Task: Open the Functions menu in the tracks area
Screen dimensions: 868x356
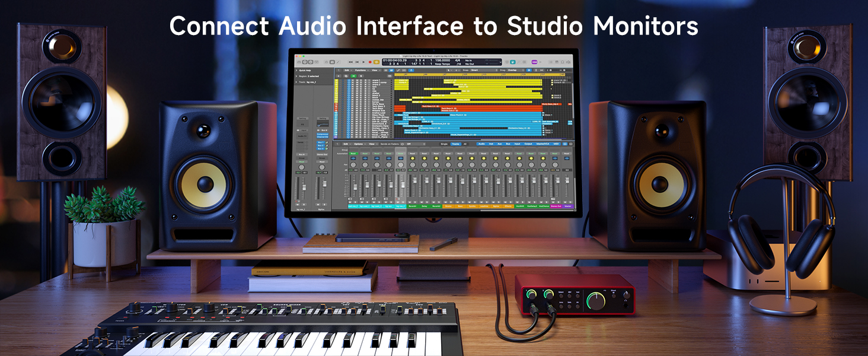Action: [360, 70]
